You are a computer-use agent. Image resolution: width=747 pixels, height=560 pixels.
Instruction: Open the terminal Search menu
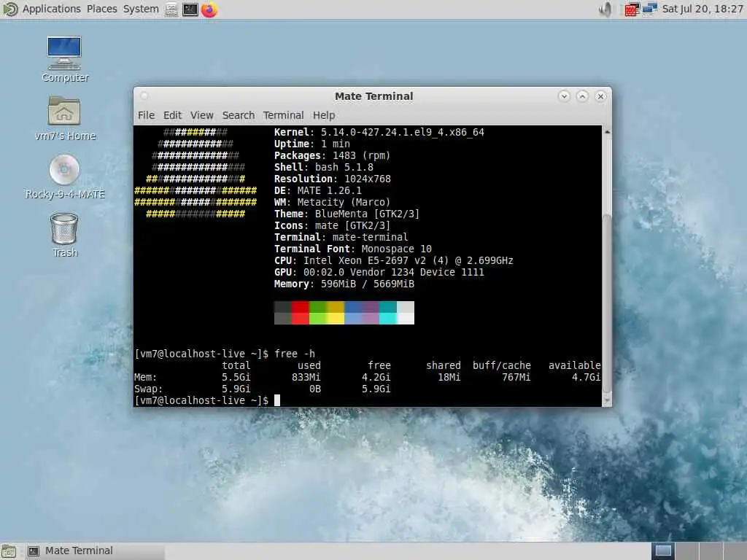click(x=239, y=115)
